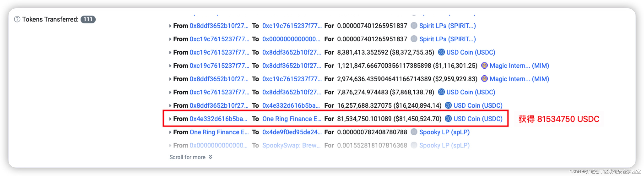Expand the 81,534,750.101089 USDC transfer row
644x176 pixels.
[x=170, y=119]
